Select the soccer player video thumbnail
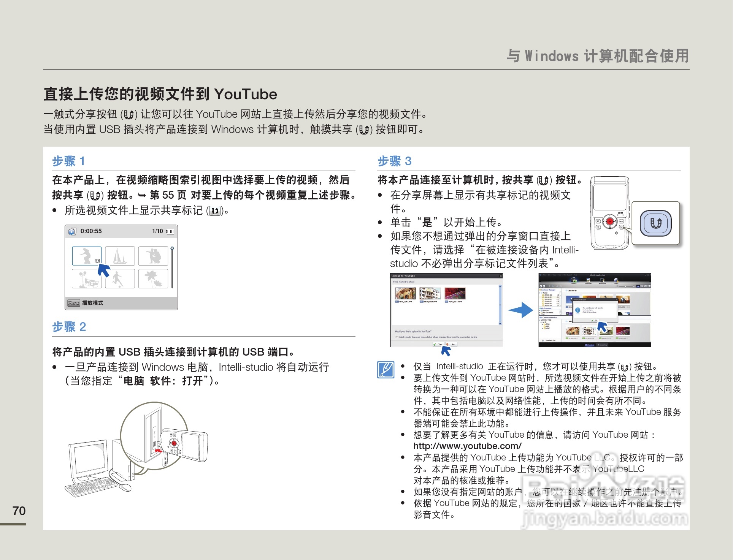Image resolution: width=733 pixels, height=560 pixels. [x=120, y=278]
